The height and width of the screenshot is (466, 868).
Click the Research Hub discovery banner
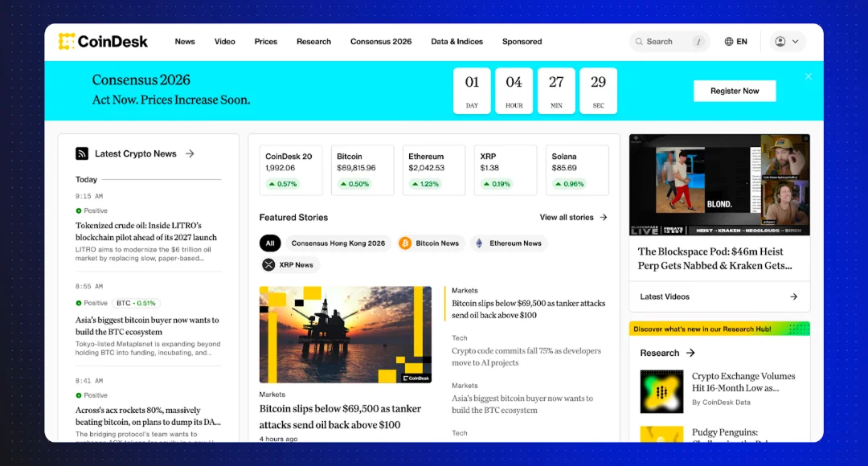tap(719, 329)
